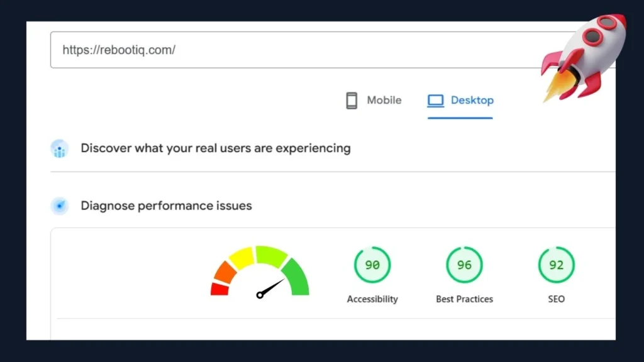This screenshot has width=644, height=362.
Task: Click the Best Practices label
Action: pos(464,299)
